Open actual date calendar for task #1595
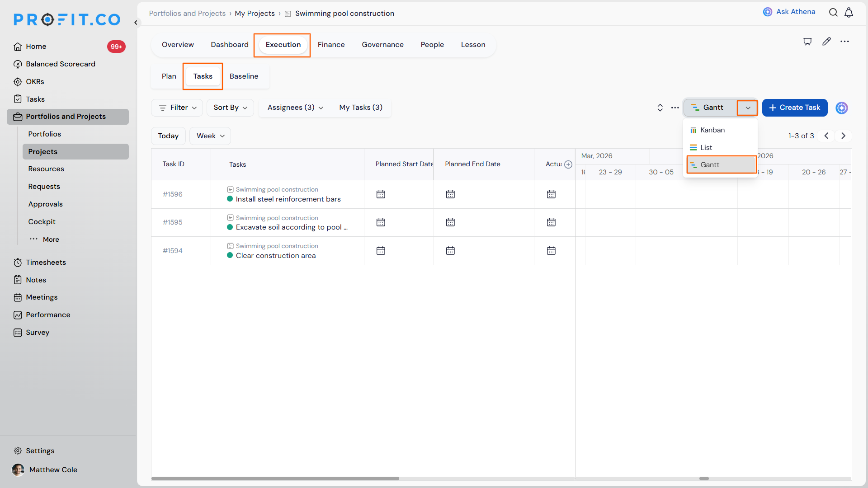Screen dimensions: 868x488 coord(551,222)
